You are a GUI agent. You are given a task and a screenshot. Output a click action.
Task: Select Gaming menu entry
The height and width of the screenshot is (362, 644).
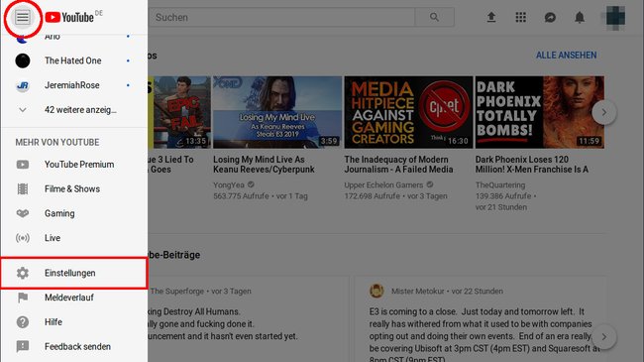[74, 213]
